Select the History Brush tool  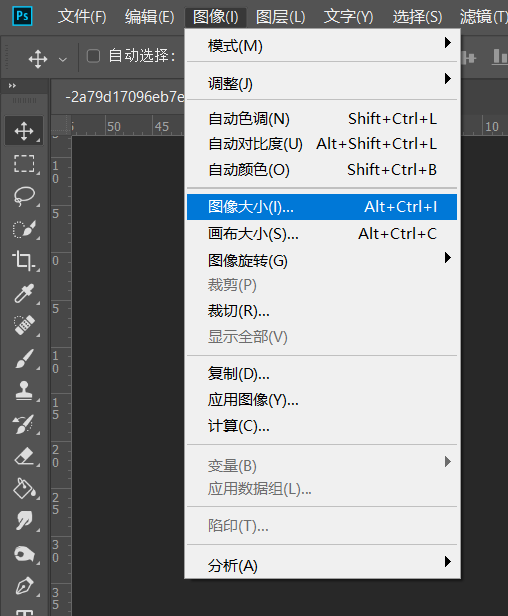pyautogui.click(x=24, y=424)
